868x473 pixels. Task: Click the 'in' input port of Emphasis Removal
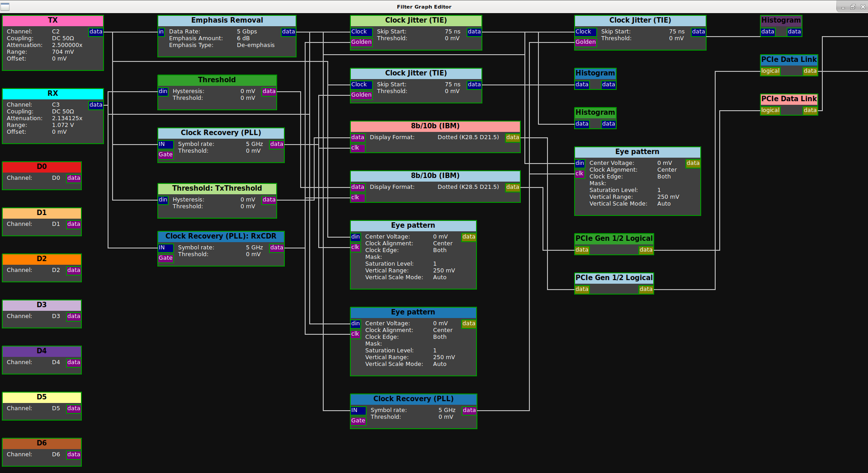[161, 32]
